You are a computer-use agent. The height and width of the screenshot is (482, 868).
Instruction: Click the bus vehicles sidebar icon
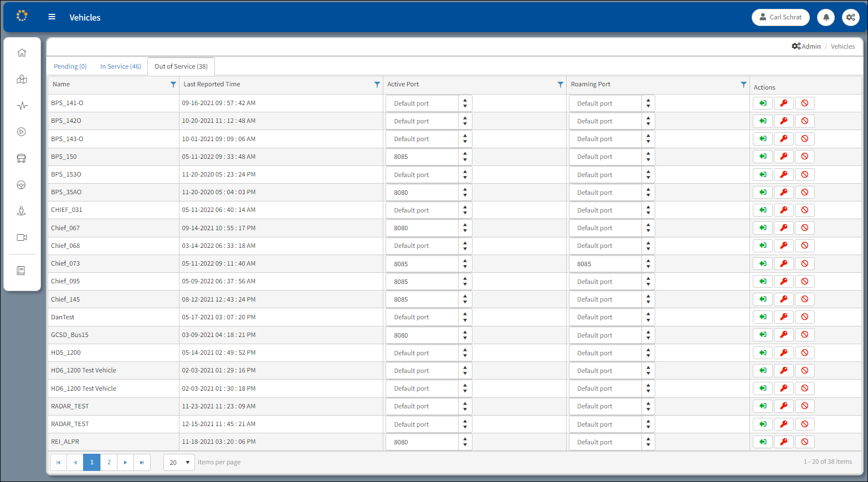coord(22,158)
